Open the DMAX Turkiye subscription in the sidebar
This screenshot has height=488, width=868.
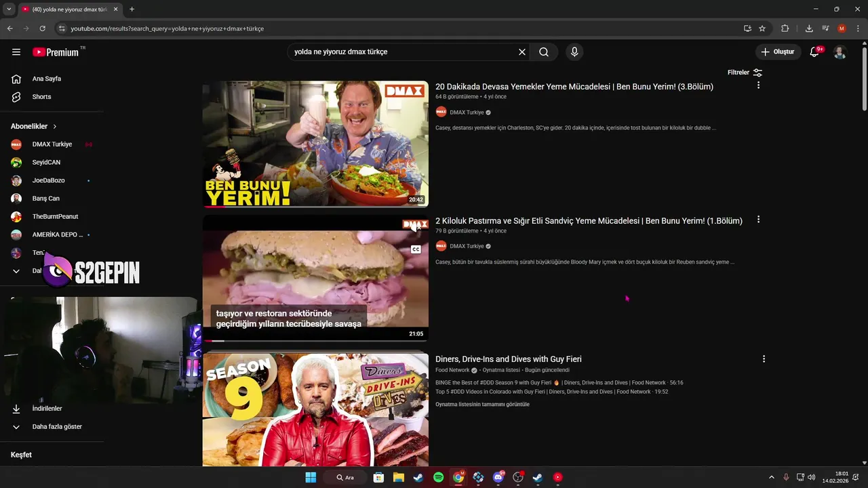(x=52, y=144)
